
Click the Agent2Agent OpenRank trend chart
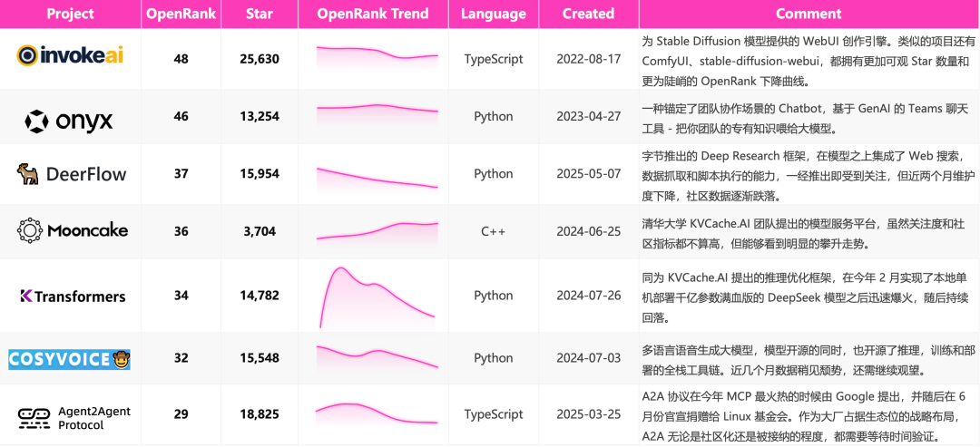tap(377, 415)
